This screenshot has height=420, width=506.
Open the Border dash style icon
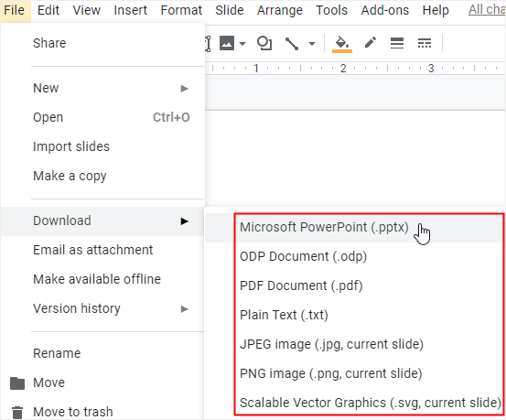tap(425, 43)
